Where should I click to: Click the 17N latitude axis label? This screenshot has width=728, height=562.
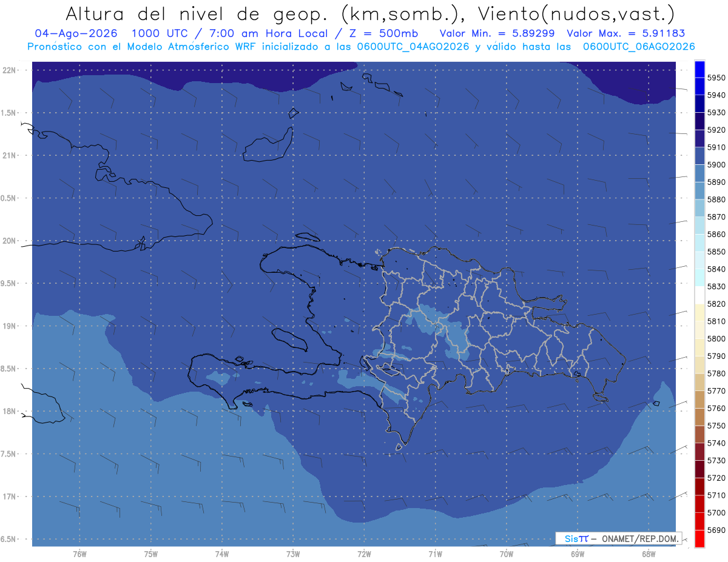[x=10, y=497]
